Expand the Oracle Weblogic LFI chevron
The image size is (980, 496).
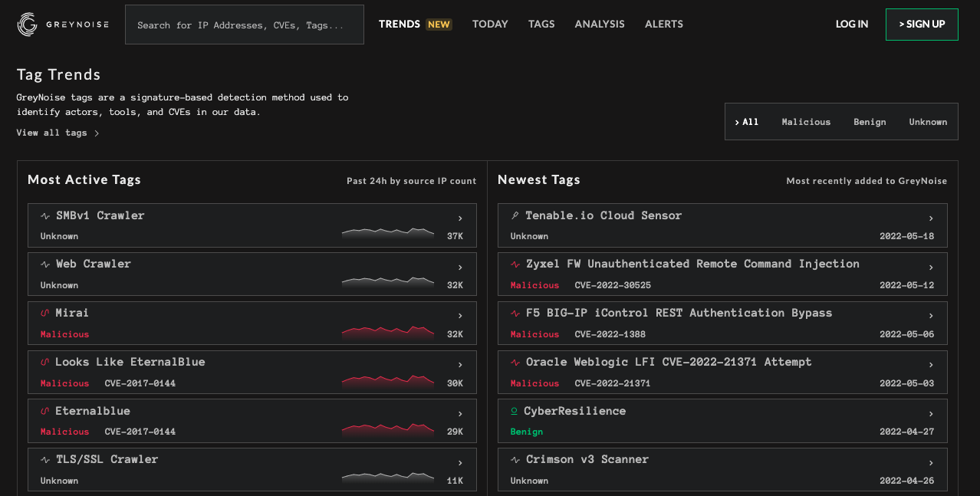click(931, 365)
